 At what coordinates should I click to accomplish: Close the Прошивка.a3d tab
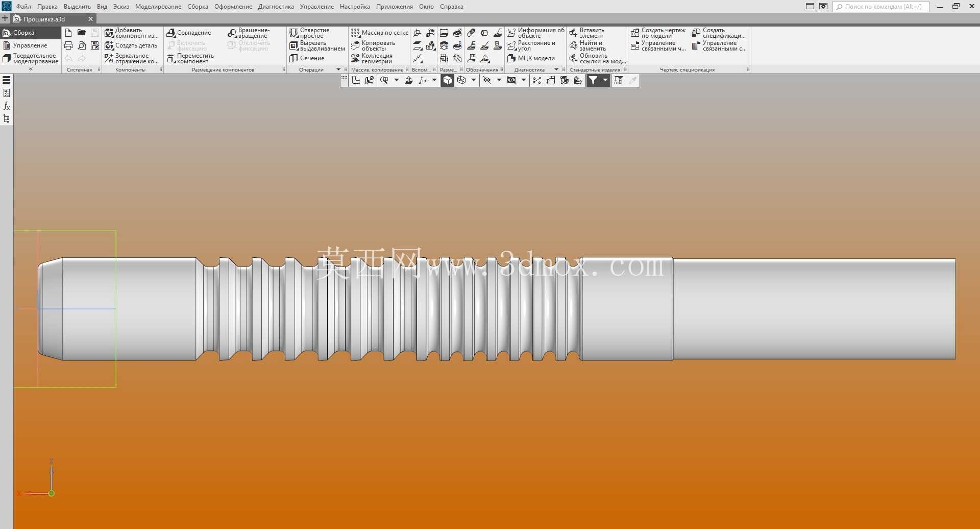point(91,19)
